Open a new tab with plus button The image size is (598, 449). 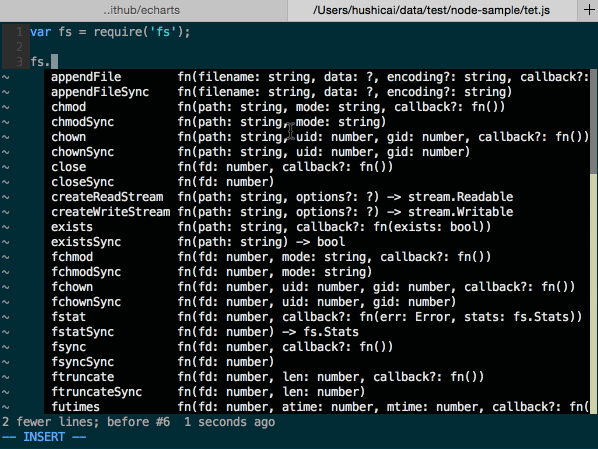pyautogui.click(x=588, y=10)
